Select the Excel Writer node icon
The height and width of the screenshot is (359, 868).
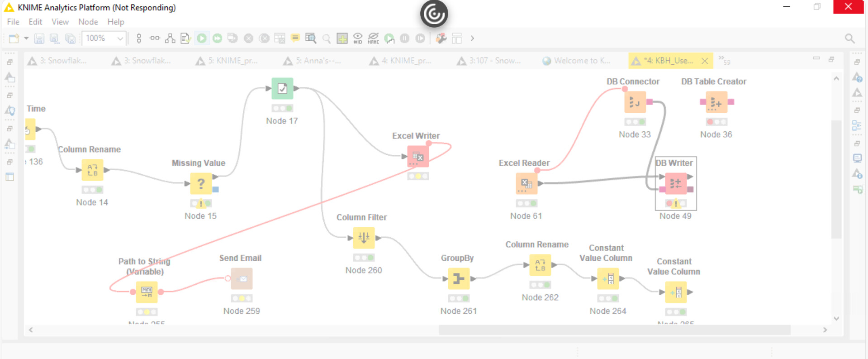418,157
